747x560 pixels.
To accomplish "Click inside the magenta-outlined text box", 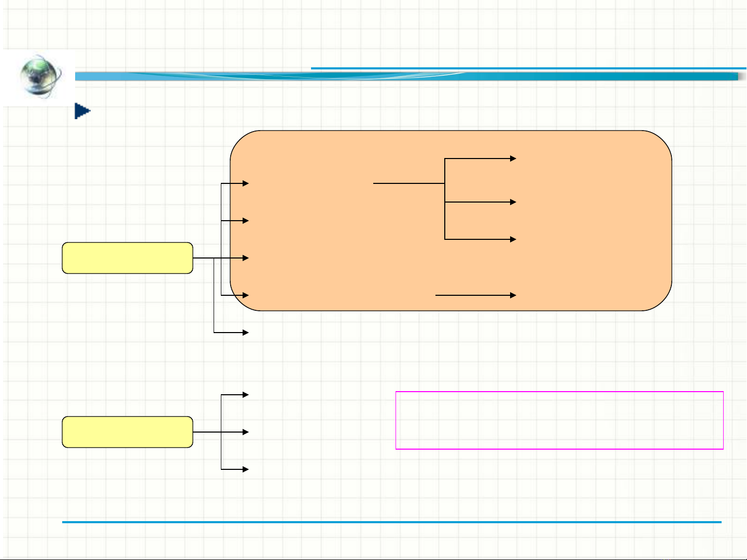I will click(559, 420).
